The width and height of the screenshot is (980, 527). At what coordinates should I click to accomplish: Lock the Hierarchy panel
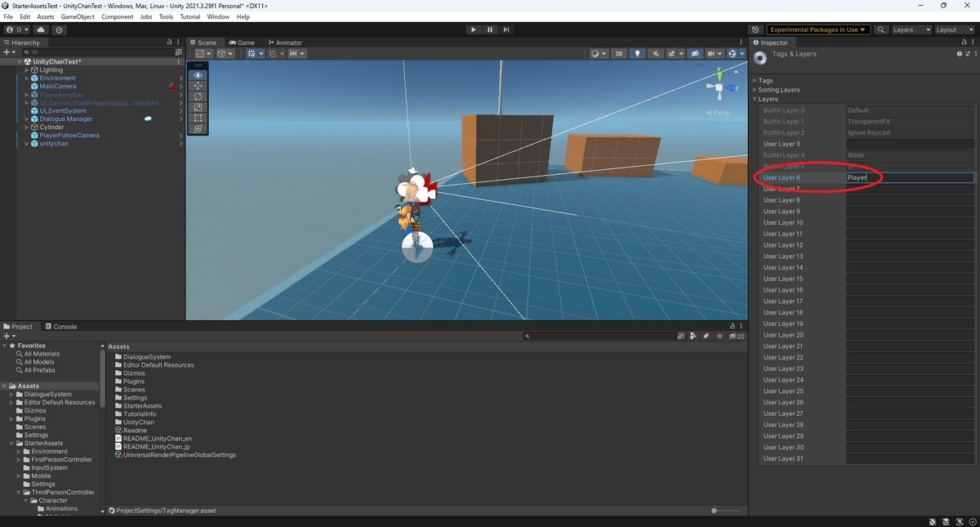click(x=170, y=42)
